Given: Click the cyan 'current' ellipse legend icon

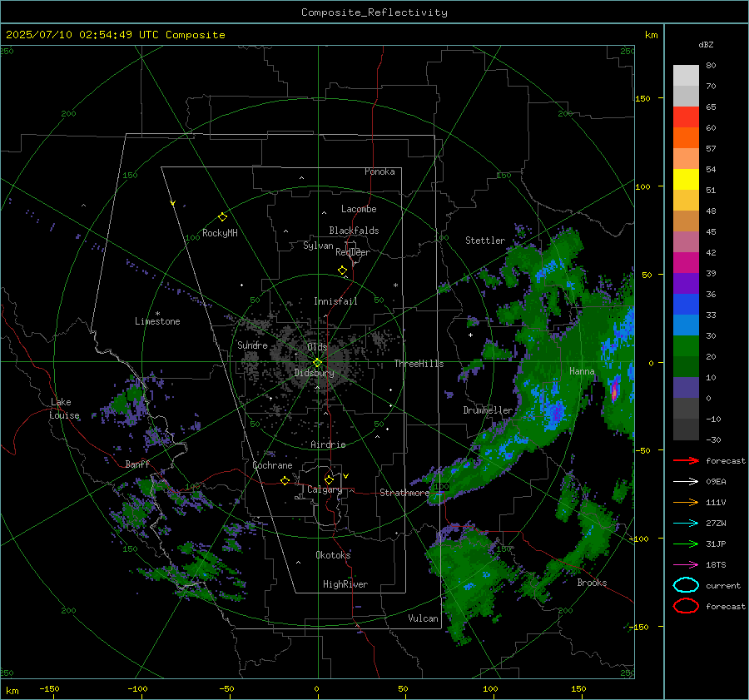Looking at the screenshot, I should [686, 585].
